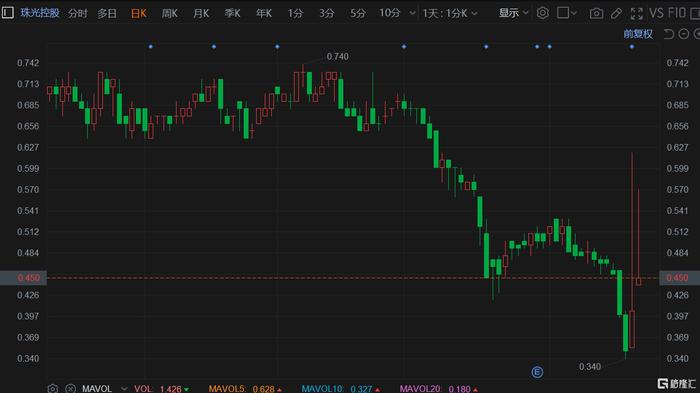Click the VS compare button
The height and width of the screenshot is (393, 700).
point(656,13)
